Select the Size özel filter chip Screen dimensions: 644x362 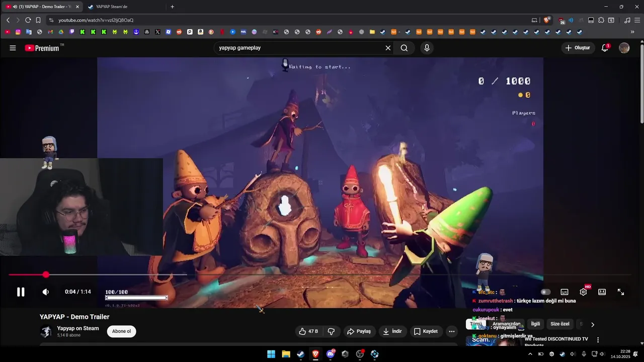click(x=560, y=324)
